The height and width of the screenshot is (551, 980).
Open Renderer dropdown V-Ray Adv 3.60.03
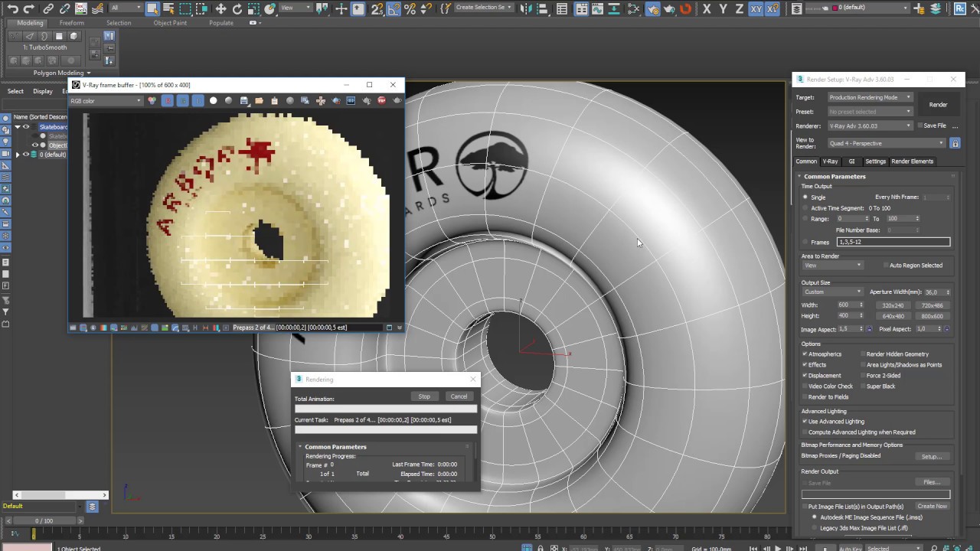click(870, 126)
